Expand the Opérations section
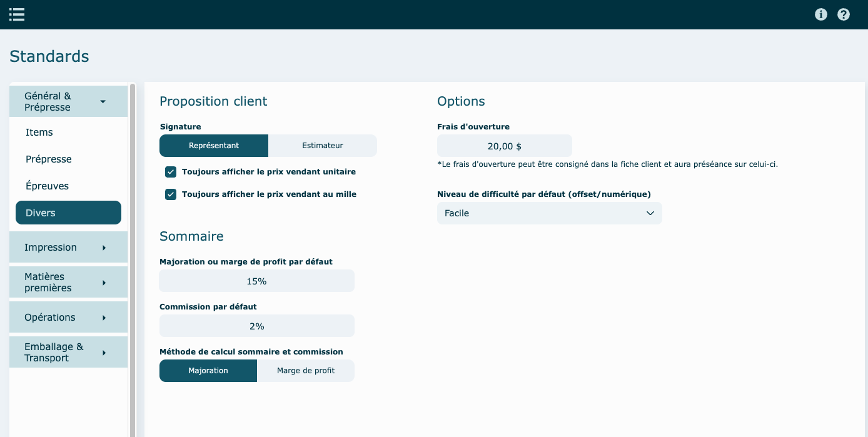The width and height of the screenshot is (868, 437). pyautogui.click(x=68, y=318)
